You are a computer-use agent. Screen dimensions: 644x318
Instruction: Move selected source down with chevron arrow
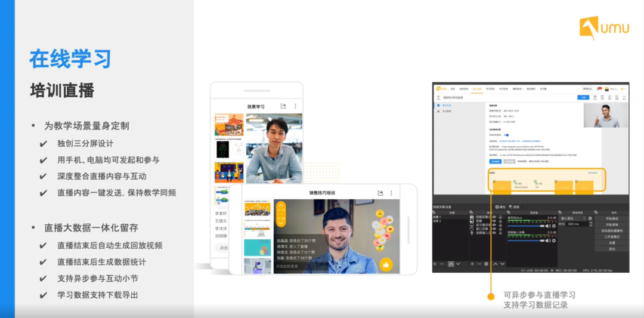coord(502,264)
